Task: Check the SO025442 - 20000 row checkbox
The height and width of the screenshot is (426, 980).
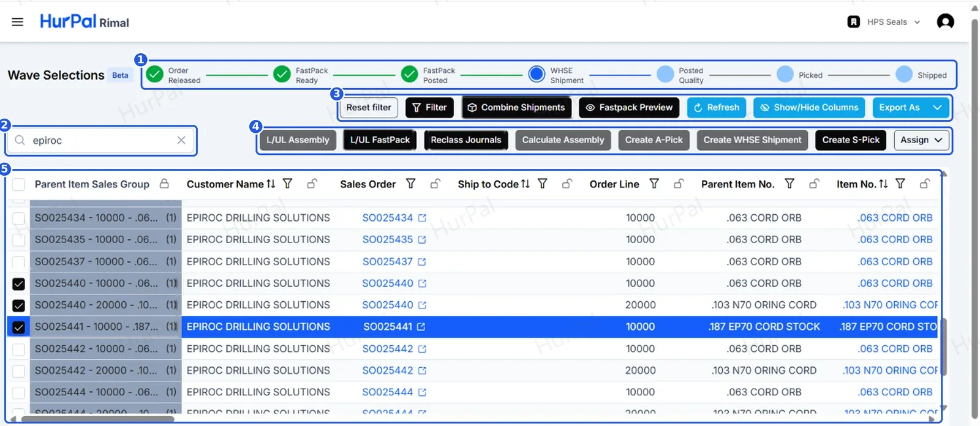Action: (19, 371)
